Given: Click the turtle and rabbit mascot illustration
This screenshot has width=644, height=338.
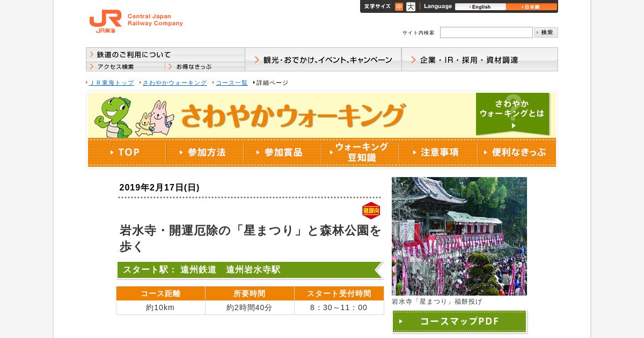Looking at the screenshot, I should (x=134, y=117).
